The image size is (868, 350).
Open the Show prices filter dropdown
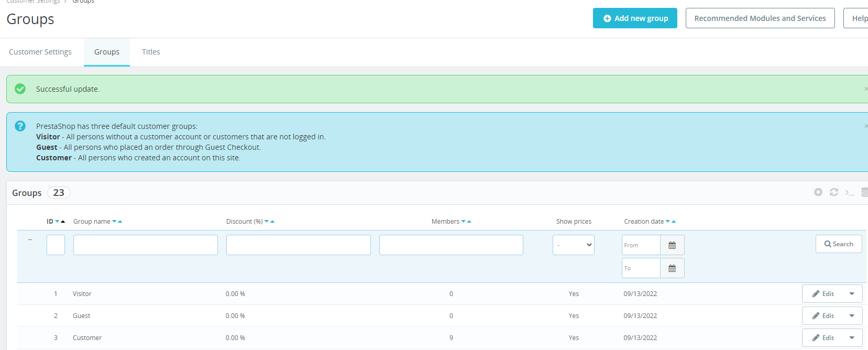coord(574,245)
